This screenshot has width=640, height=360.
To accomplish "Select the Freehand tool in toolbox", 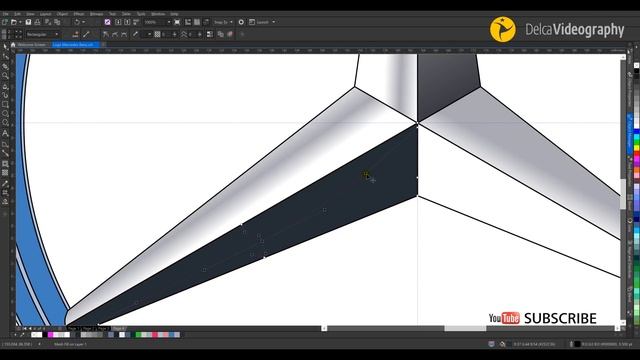I will 5,86.
